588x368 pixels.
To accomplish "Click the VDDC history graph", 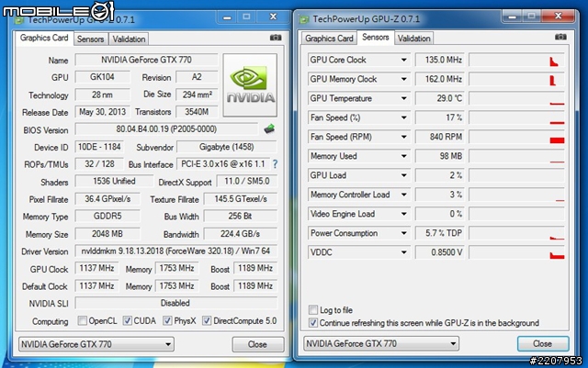I will coord(516,252).
